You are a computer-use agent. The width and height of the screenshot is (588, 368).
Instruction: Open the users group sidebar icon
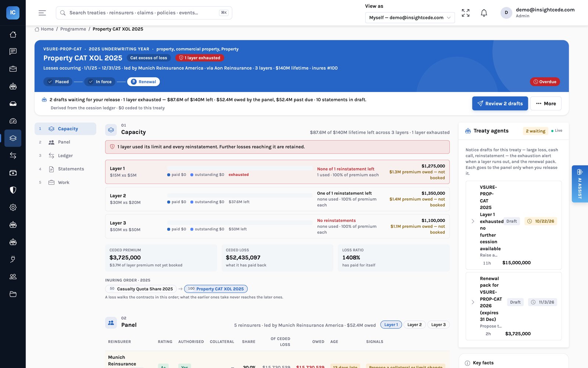click(13, 277)
